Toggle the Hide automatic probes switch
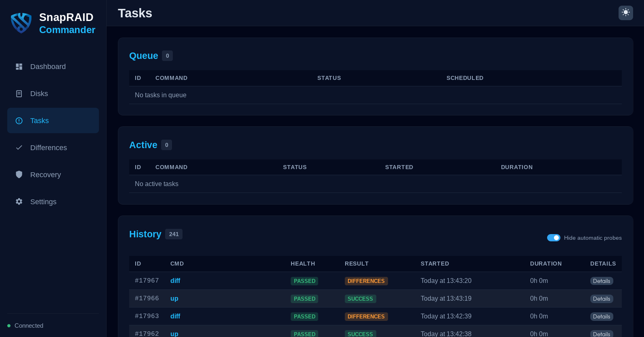This screenshot has height=337, width=644. click(553, 238)
